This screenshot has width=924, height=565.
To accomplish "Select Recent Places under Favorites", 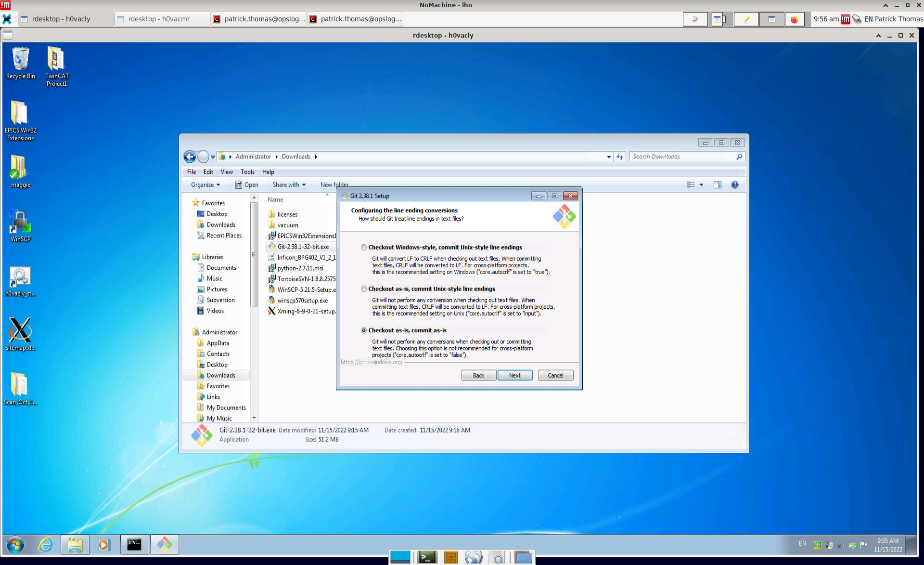I will pyautogui.click(x=219, y=236).
